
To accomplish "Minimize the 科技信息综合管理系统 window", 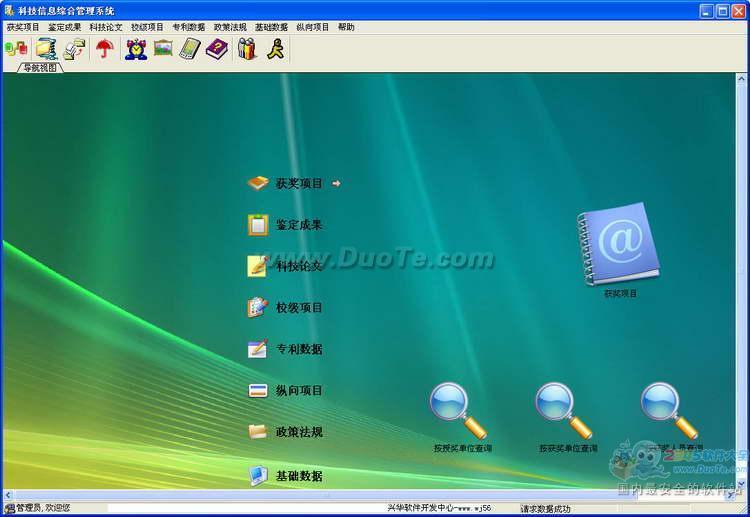I will 707,11.
